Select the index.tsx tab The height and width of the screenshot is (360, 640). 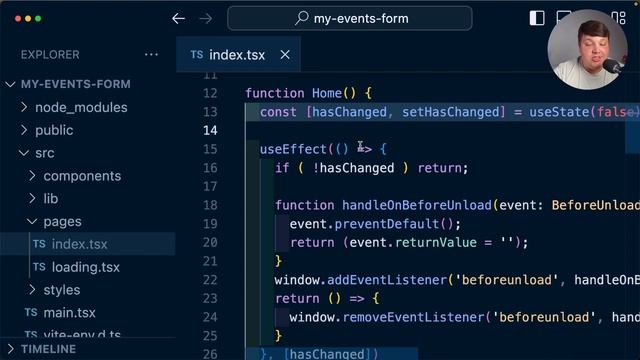pos(238,55)
